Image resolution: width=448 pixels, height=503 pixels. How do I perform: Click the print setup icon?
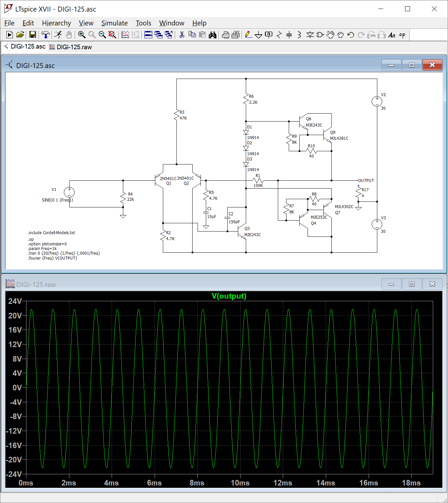coord(236,35)
